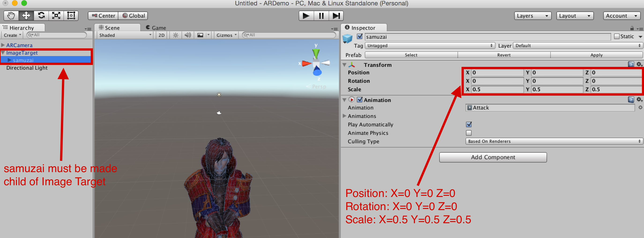The image size is (644, 238).
Task: Click the samuzai name field
Action: pyautogui.click(x=488, y=37)
